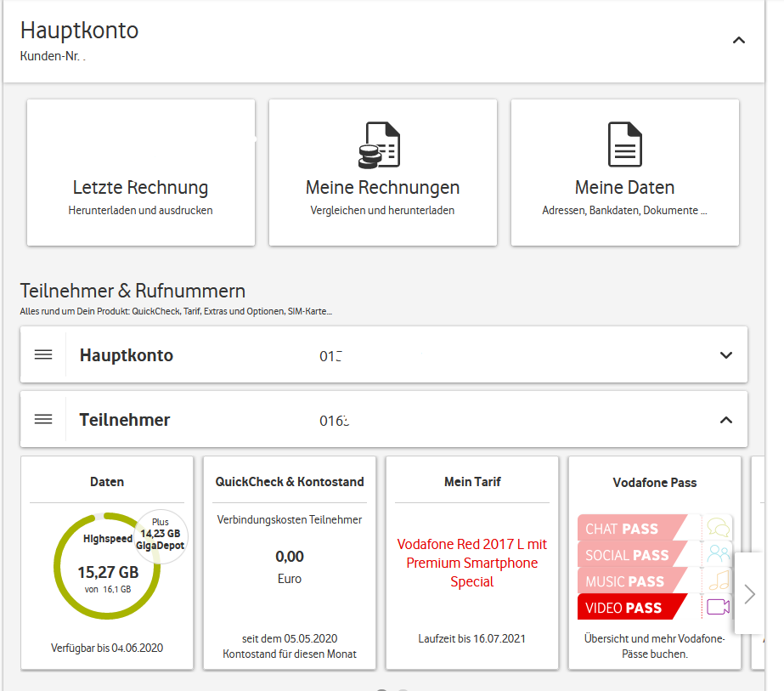Click the next arrow to show more cards
The height and width of the screenshot is (691, 784).
[749, 594]
